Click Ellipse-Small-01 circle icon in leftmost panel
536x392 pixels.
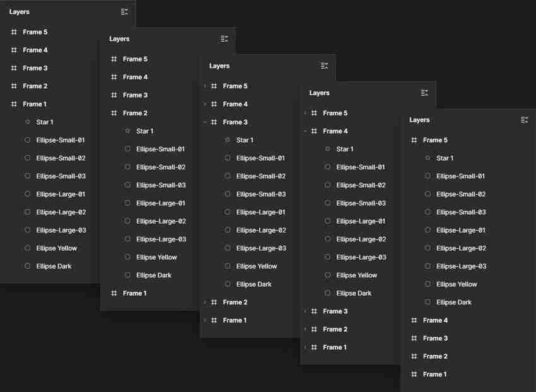pyautogui.click(x=28, y=140)
